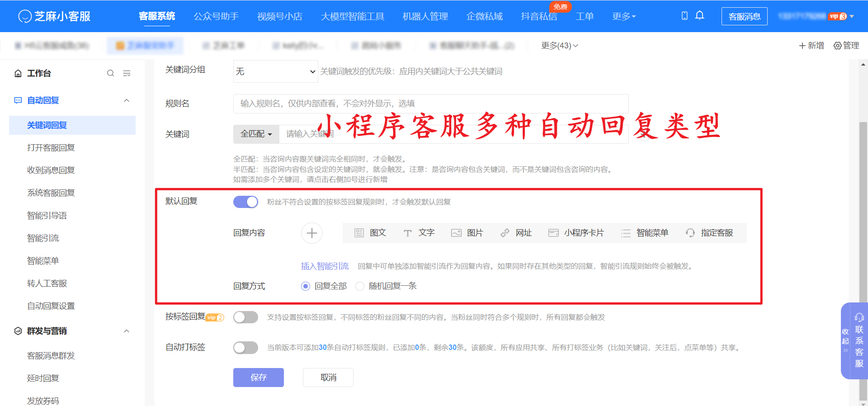The height and width of the screenshot is (406, 868).
Task: Open the 关键词分组 dropdown
Action: coord(275,71)
